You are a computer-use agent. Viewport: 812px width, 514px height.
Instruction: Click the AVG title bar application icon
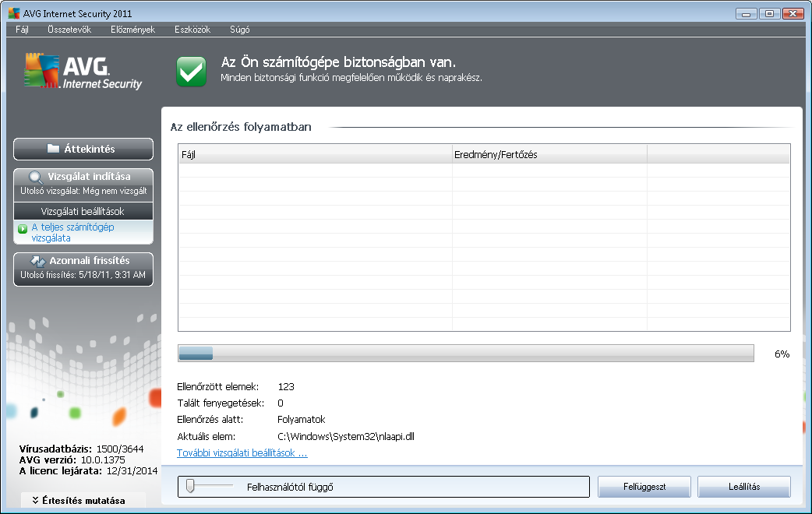14,13
